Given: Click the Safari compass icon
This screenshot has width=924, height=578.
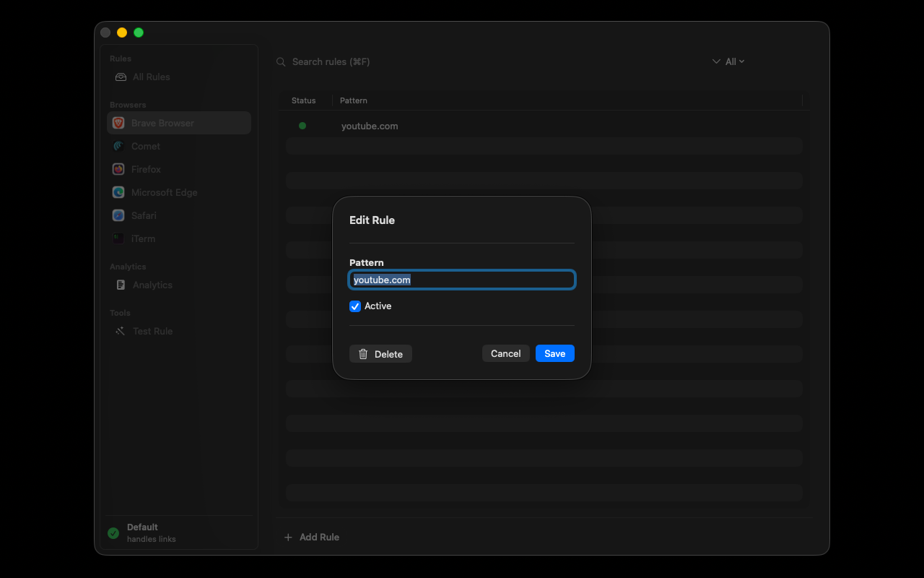Looking at the screenshot, I should [x=118, y=215].
